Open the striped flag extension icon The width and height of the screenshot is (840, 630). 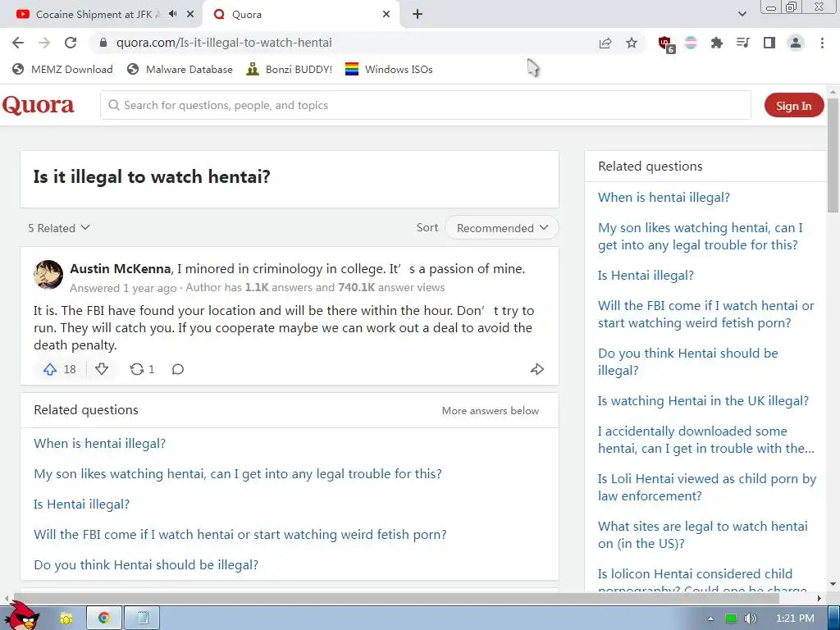tap(691, 43)
